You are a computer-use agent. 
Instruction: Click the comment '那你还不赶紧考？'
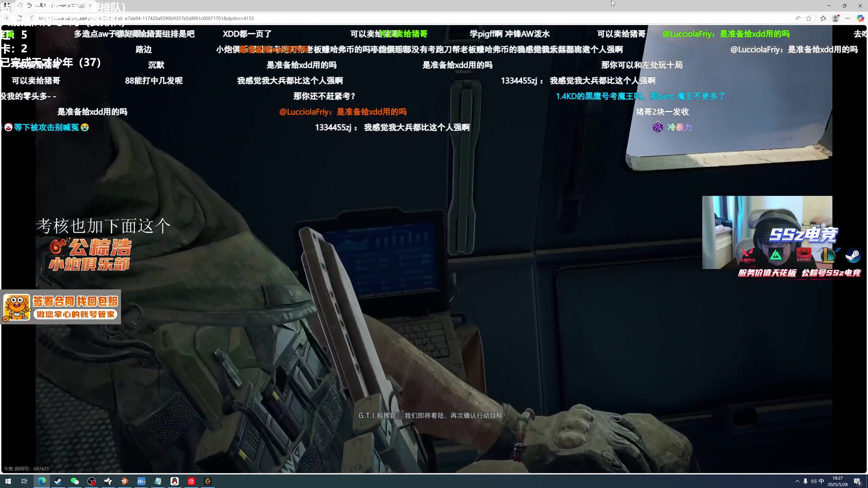[x=324, y=96]
